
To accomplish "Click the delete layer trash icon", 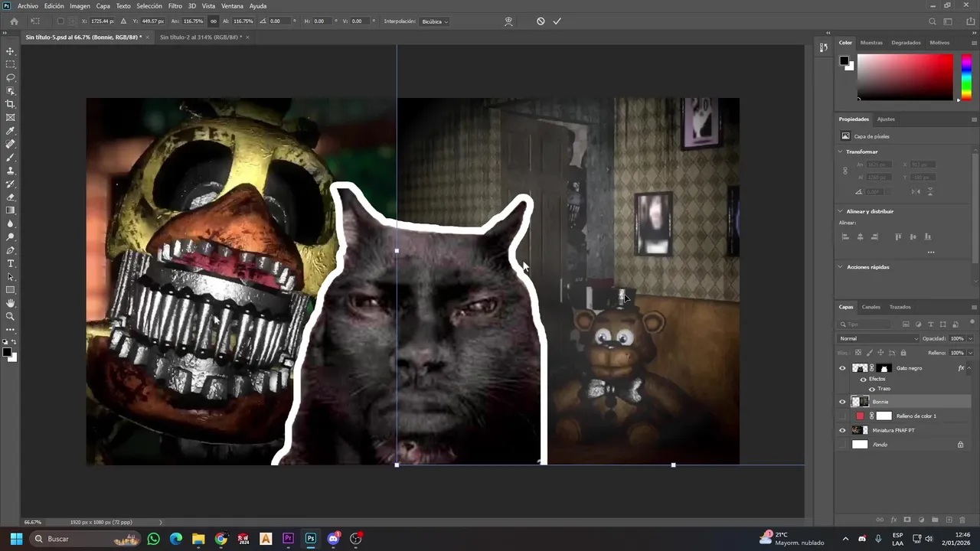I will point(962,520).
